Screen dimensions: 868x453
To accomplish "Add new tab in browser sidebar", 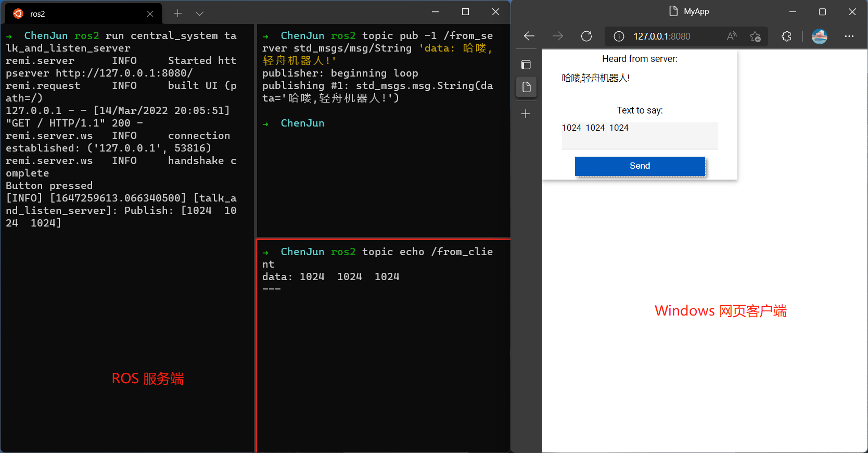I will [x=526, y=114].
